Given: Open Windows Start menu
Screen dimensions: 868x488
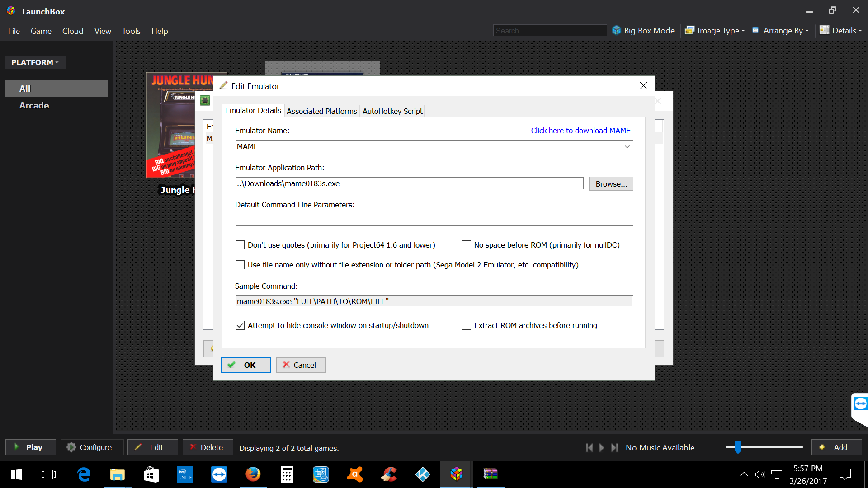Looking at the screenshot, I should coord(16,474).
